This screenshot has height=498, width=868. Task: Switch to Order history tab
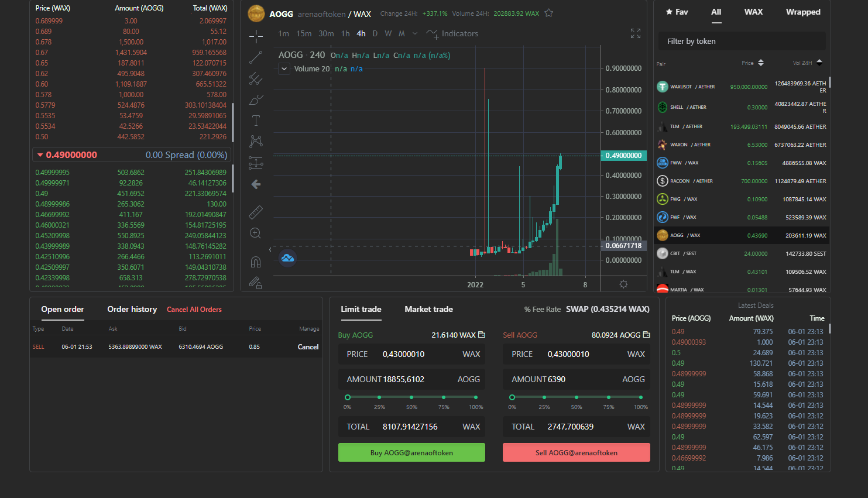132,309
